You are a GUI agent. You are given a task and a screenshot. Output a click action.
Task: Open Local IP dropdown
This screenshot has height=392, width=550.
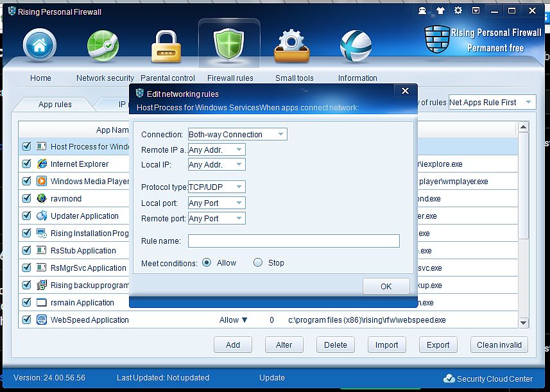(216, 164)
